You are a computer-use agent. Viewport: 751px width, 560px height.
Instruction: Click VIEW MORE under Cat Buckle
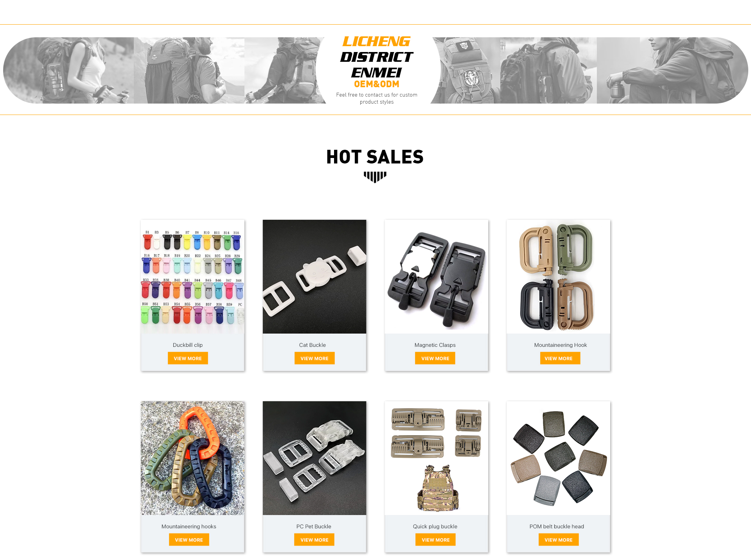(x=314, y=358)
